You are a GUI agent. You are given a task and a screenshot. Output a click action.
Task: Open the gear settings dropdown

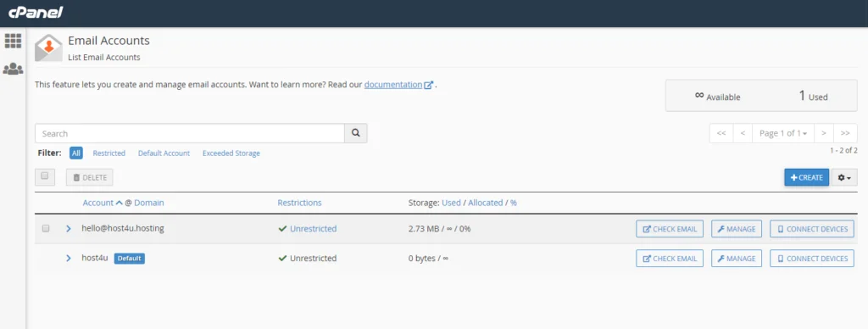coord(844,177)
